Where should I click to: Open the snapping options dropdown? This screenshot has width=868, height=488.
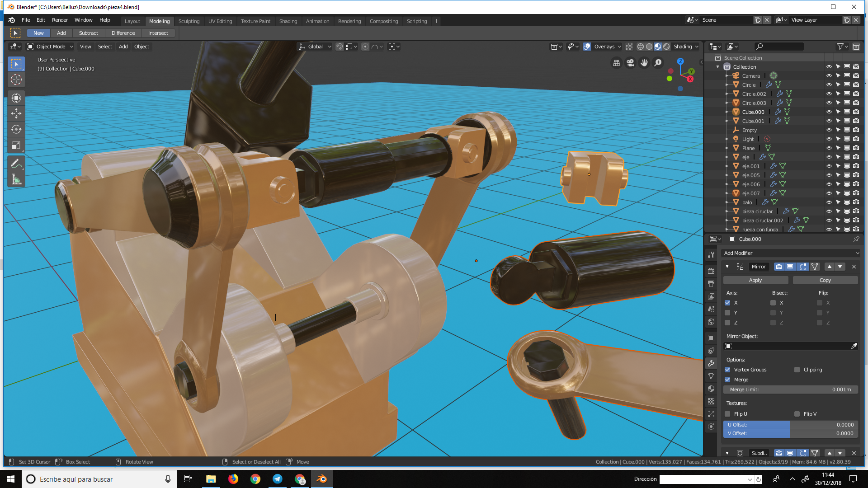point(352,47)
